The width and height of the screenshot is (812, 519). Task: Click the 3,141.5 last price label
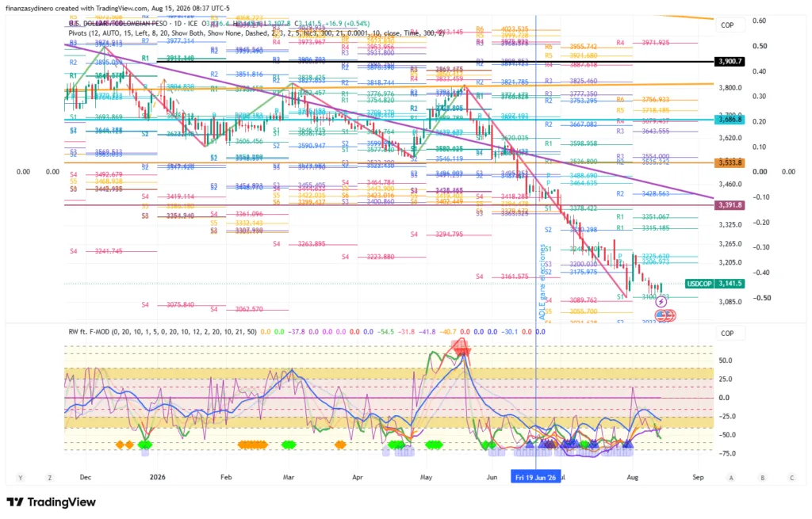pyautogui.click(x=730, y=284)
